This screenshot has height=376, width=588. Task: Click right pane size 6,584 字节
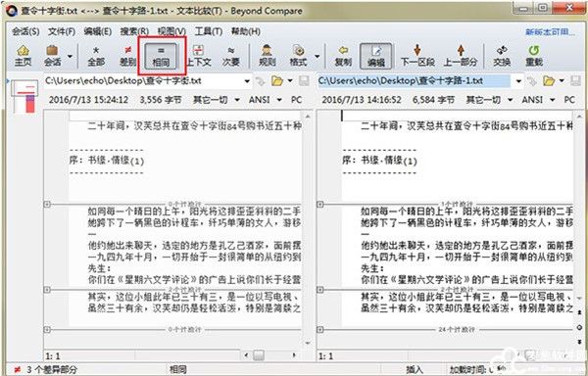(433, 100)
